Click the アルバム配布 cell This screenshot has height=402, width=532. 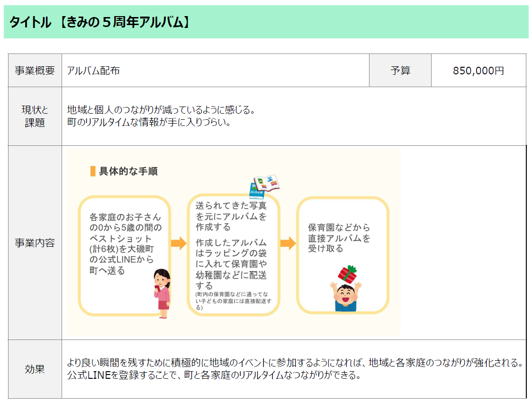point(216,70)
